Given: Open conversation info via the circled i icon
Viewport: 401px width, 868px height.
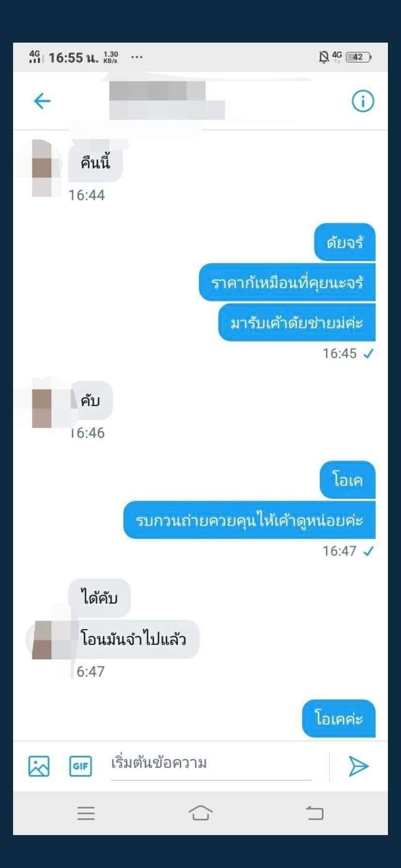Looking at the screenshot, I should tap(363, 101).
